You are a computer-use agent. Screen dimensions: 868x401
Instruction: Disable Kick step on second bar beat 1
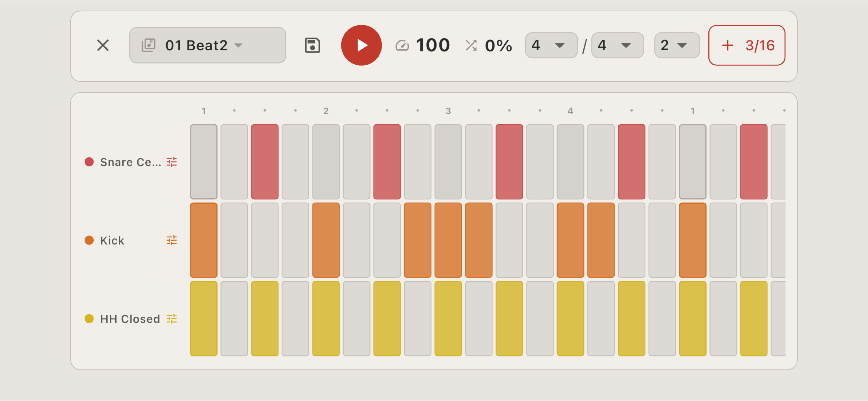(692, 240)
